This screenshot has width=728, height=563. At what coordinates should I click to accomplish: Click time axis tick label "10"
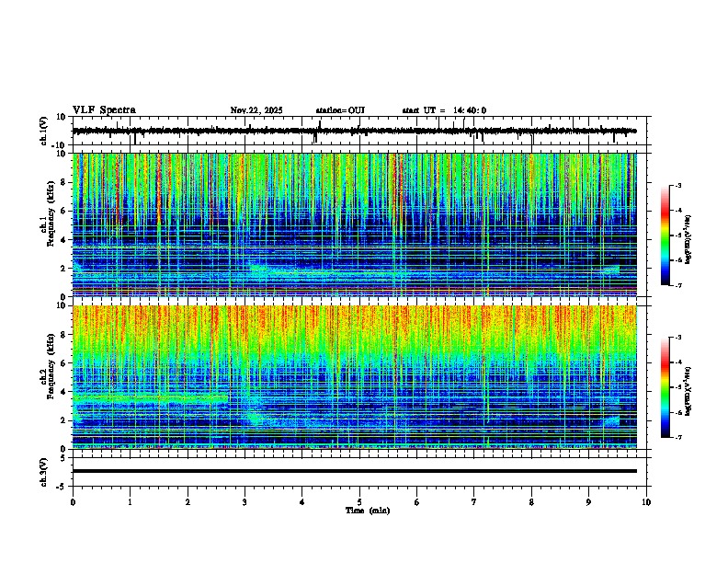coord(646,502)
